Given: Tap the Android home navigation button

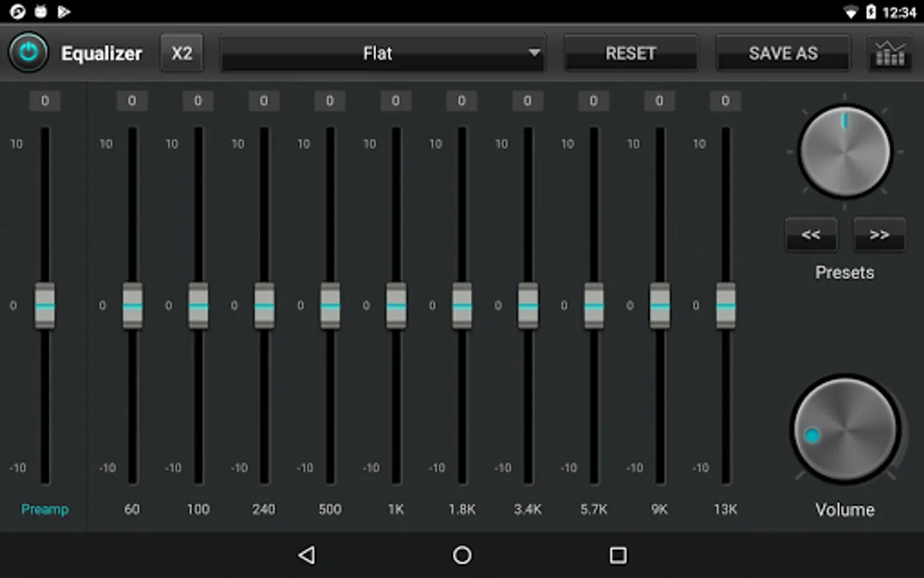Looking at the screenshot, I should click(x=462, y=555).
